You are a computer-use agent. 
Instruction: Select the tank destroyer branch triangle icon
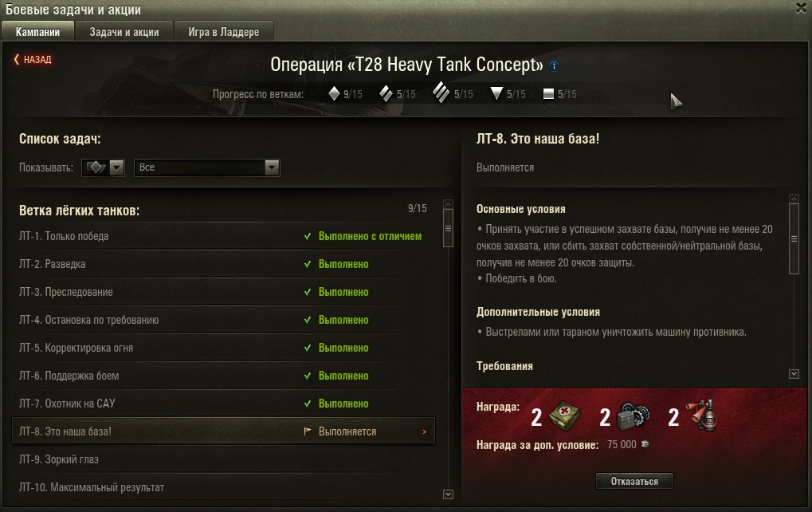496,94
